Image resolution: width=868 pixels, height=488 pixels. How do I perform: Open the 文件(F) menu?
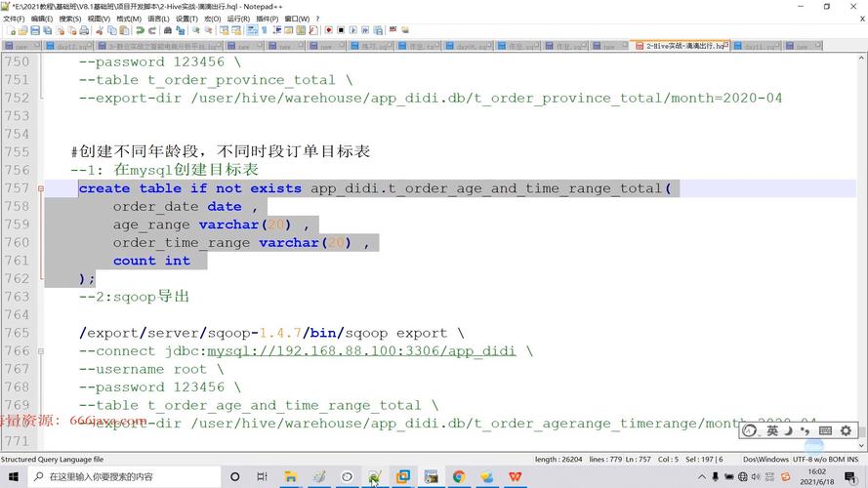click(14, 19)
